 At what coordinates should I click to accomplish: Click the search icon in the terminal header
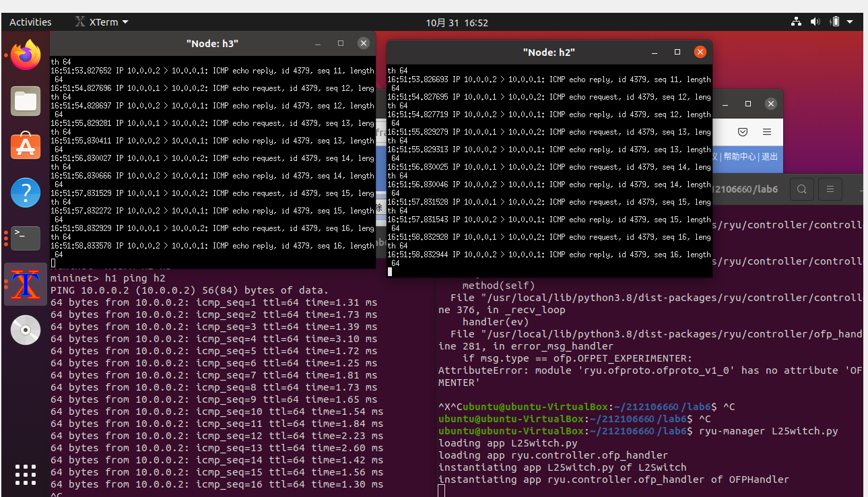coord(802,189)
